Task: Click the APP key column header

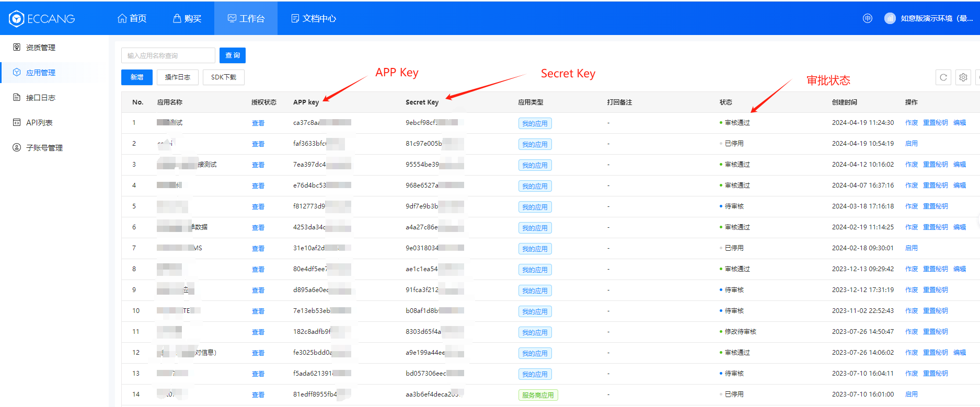Action: (x=306, y=102)
